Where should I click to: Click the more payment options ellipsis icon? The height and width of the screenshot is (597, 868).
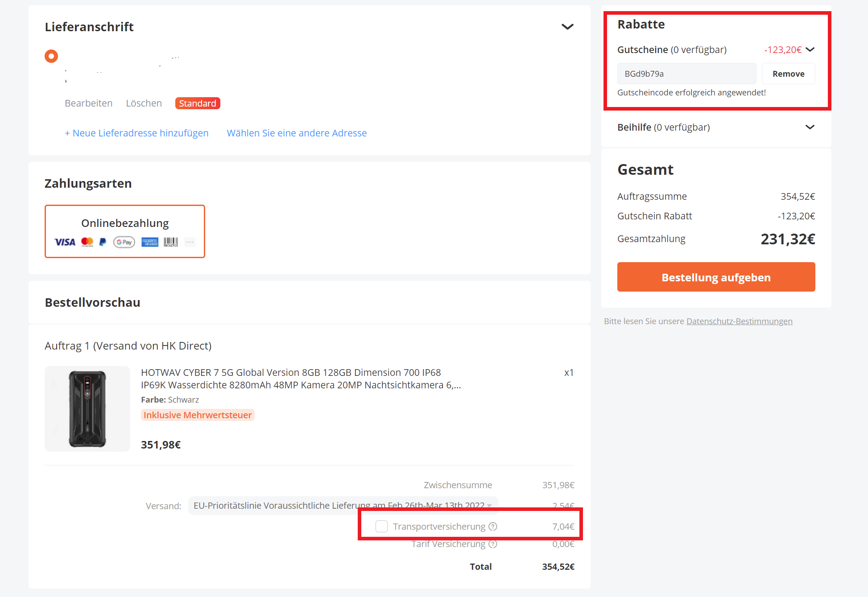tap(190, 242)
